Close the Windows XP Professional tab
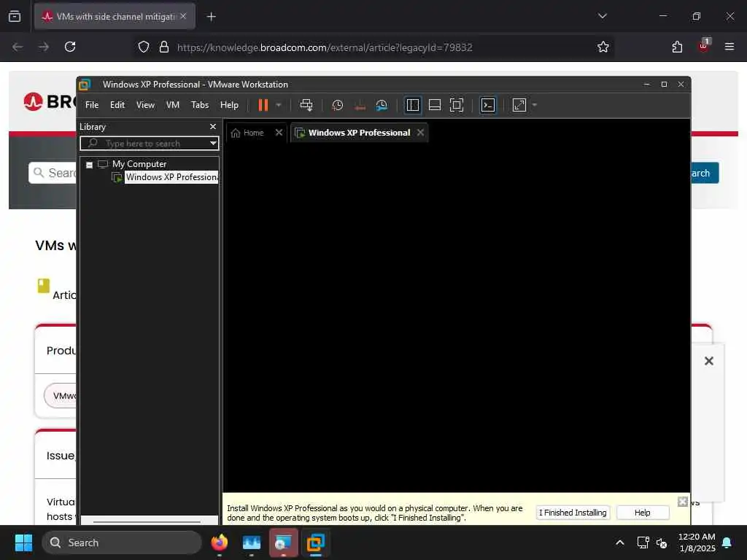 point(421,133)
